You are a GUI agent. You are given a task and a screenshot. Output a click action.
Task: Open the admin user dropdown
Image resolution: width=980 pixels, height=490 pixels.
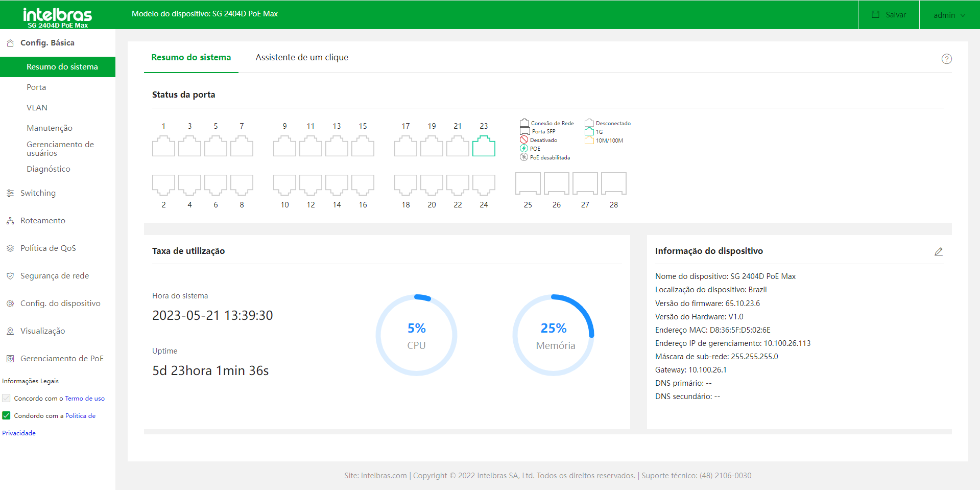[x=949, y=15]
